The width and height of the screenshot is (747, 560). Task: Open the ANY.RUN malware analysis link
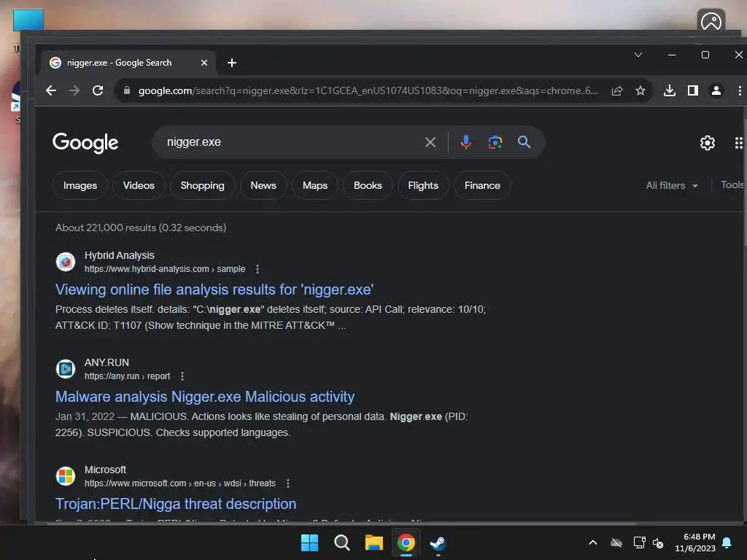[205, 397]
